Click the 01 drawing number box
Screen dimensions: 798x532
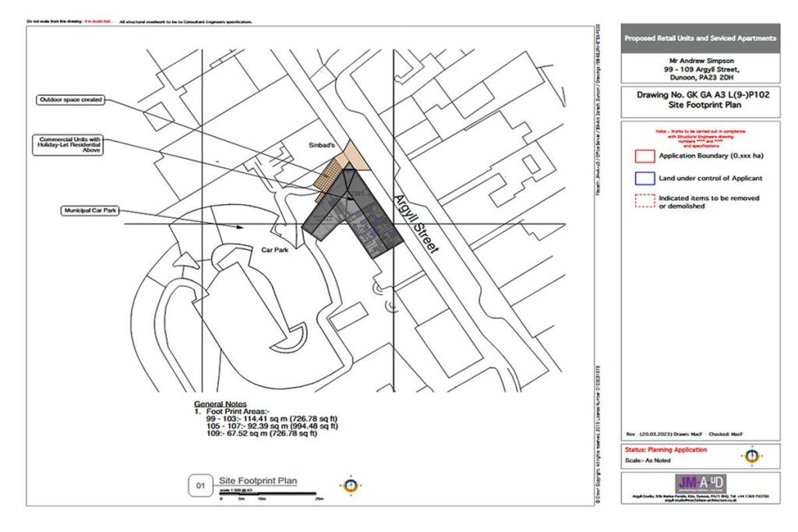199,486
